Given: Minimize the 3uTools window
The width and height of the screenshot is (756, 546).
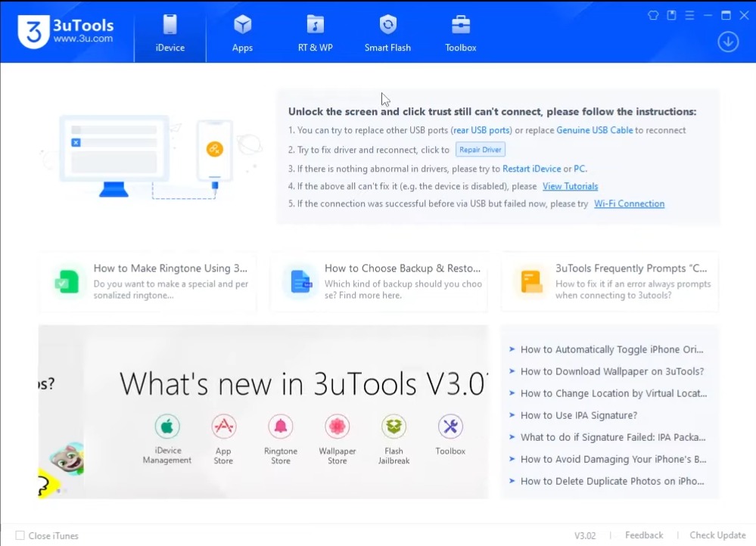Looking at the screenshot, I should (x=708, y=15).
